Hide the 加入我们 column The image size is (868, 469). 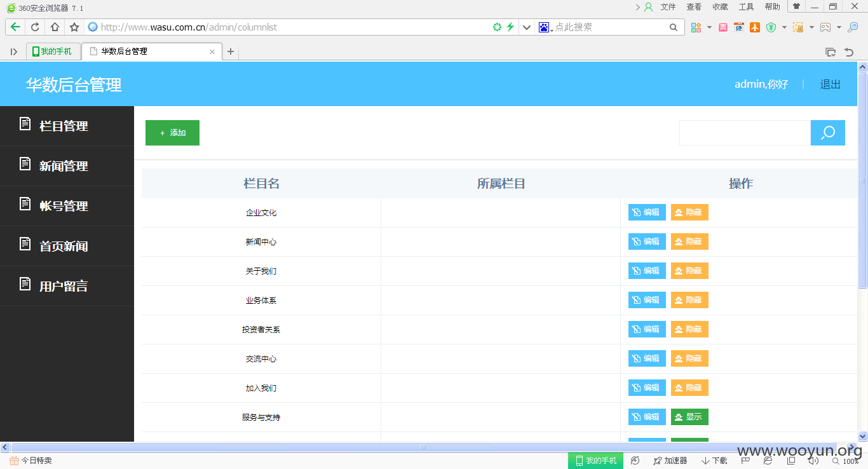689,388
